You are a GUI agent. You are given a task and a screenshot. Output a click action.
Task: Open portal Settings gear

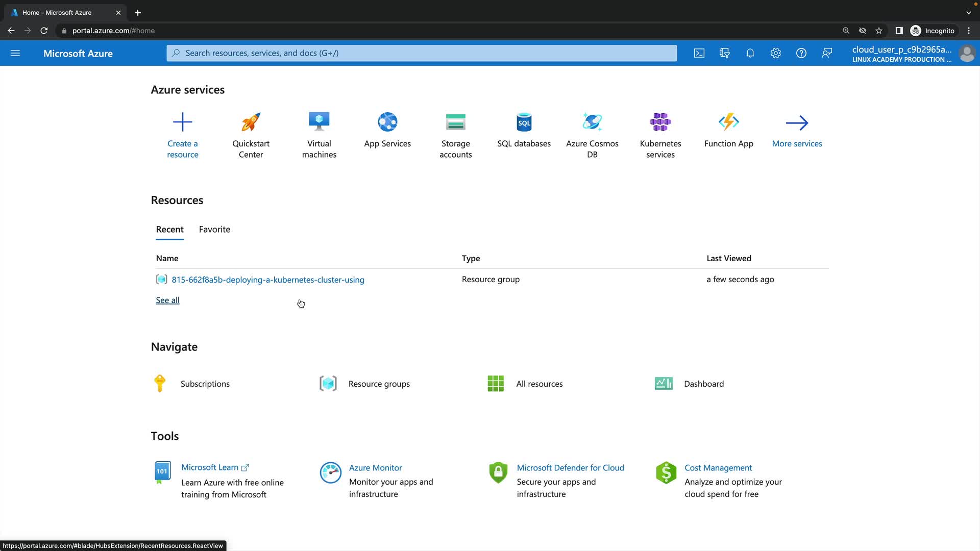776,53
